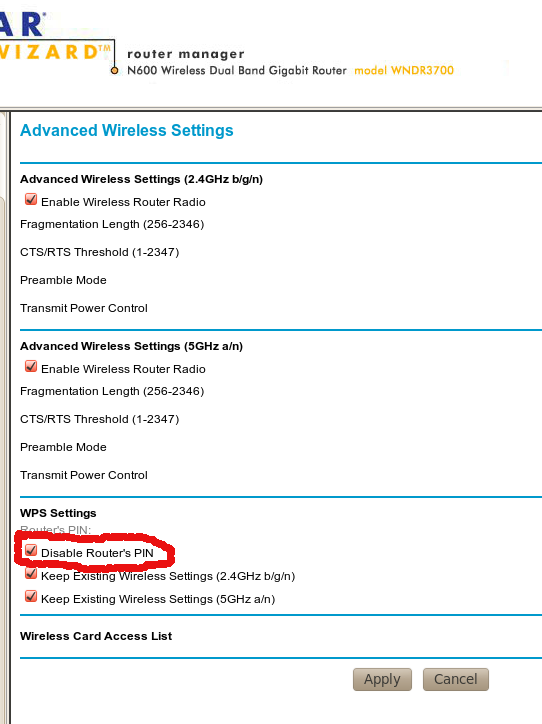The width and height of the screenshot is (542, 724).
Task: Select the 2.4GHz Preamble Mode label
Action: click(63, 280)
